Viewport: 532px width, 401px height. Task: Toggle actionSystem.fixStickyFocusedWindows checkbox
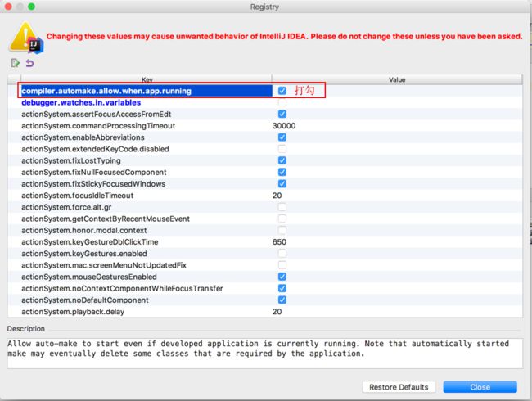pos(282,184)
